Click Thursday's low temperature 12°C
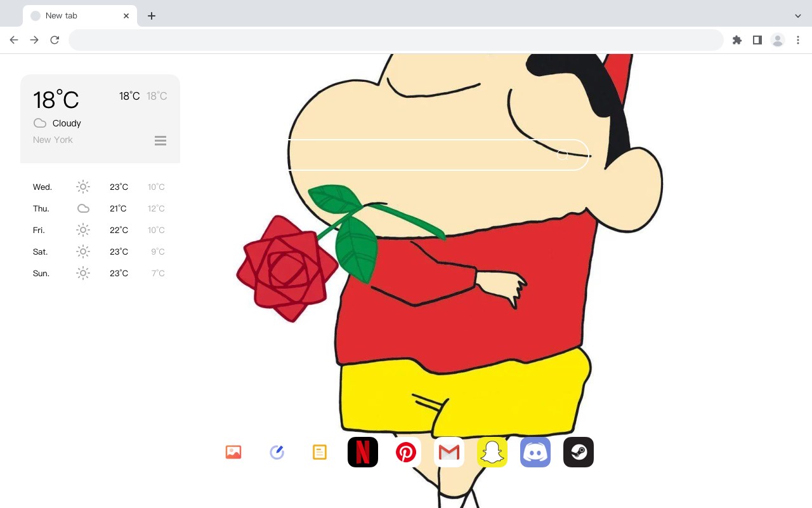The image size is (812, 508). pyautogui.click(x=156, y=208)
